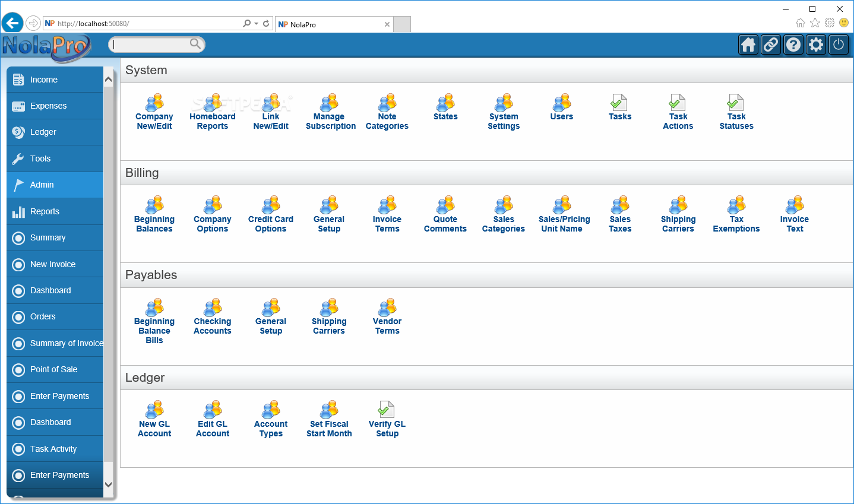The width and height of the screenshot is (854, 504).
Task: Open Beginning Balance Bills in Payables
Action: point(154,321)
